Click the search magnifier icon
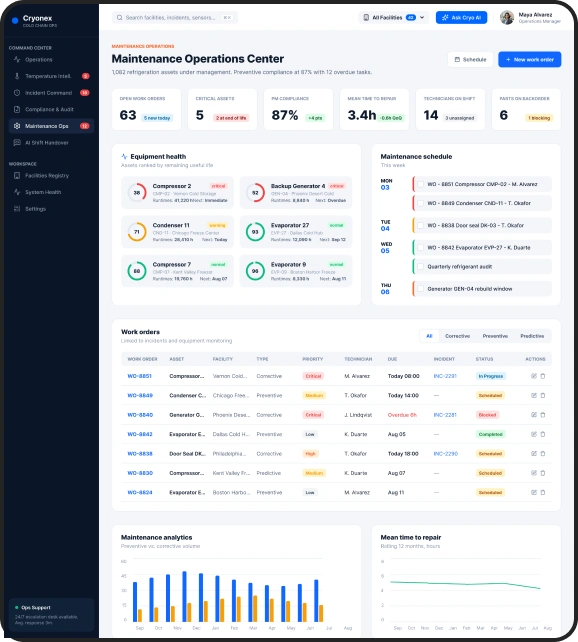Screen dimensions: 578x642 [x=120, y=18]
